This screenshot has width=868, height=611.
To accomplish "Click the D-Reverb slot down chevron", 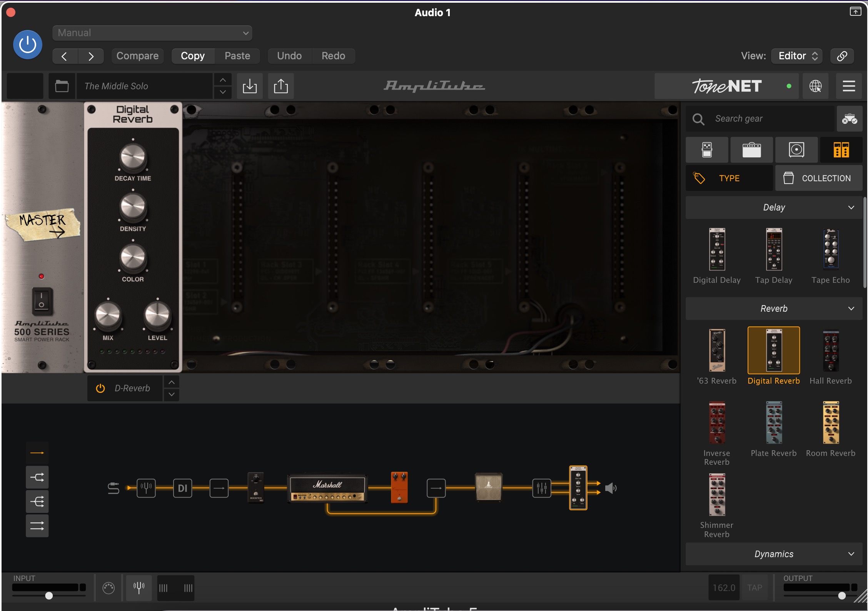I will point(172,395).
